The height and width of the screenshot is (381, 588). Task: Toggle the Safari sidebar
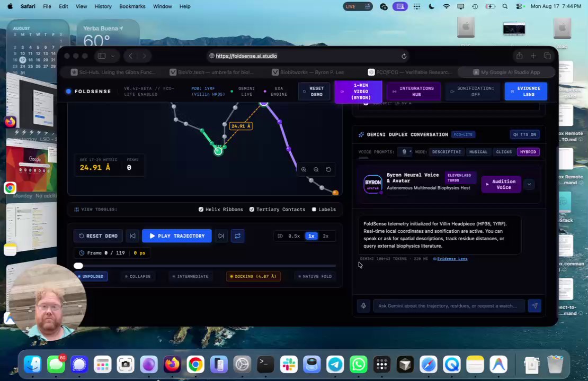[x=102, y=56]
